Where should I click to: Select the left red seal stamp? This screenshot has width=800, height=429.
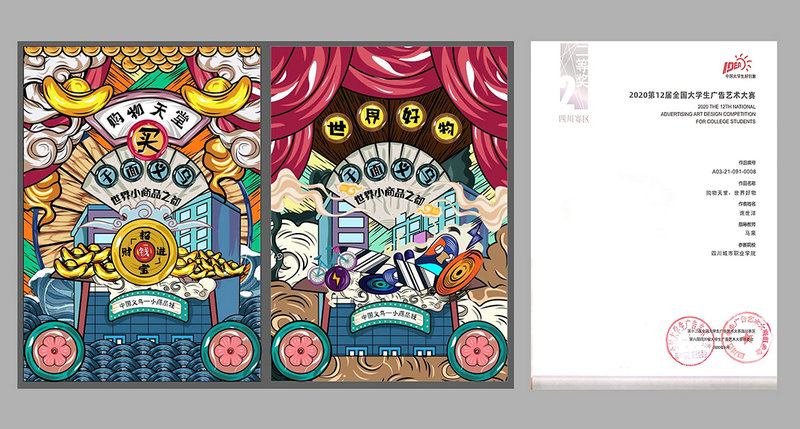point(690,341)
